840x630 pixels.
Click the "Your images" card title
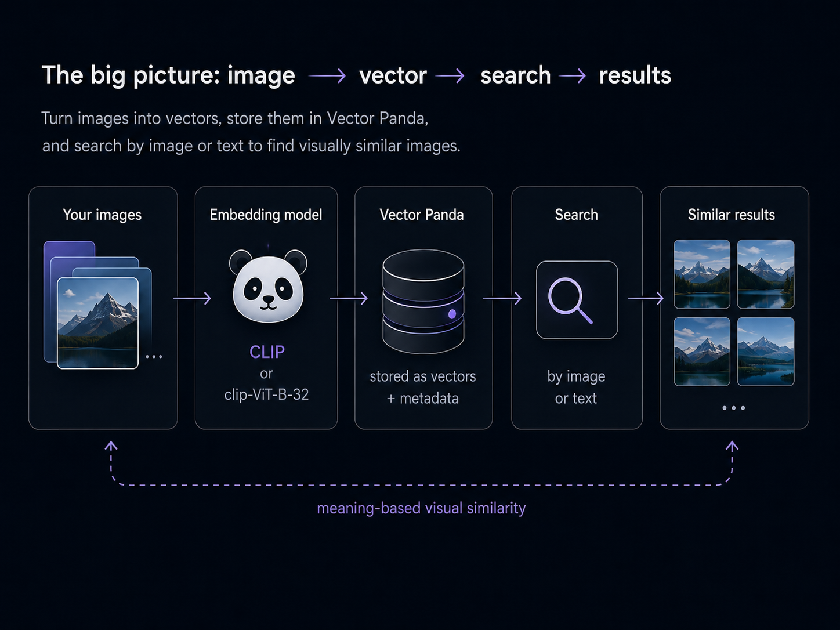point(102,215)
